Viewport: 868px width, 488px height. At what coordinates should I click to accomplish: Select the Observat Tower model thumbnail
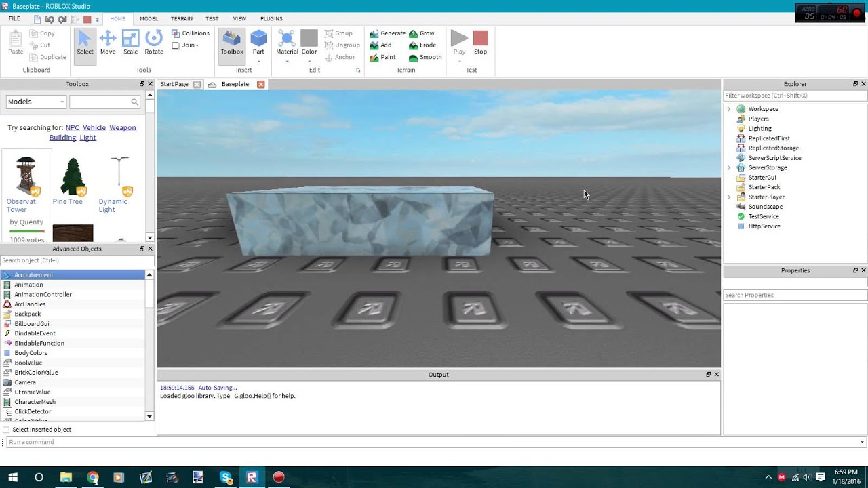26,176
